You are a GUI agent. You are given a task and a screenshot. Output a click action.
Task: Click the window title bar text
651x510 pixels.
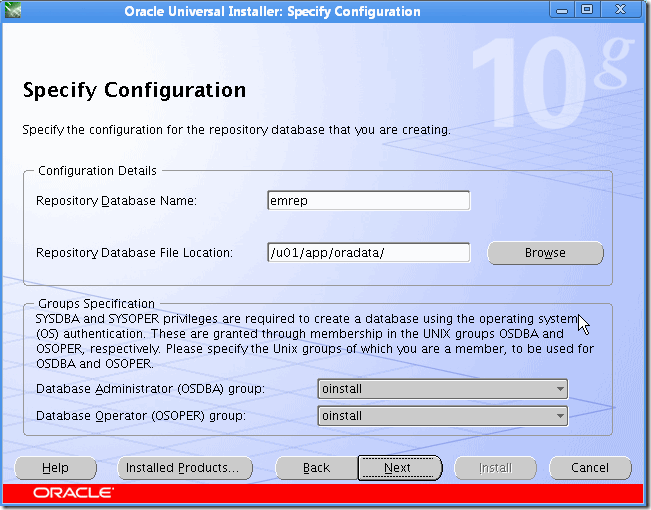pos(272,11)
